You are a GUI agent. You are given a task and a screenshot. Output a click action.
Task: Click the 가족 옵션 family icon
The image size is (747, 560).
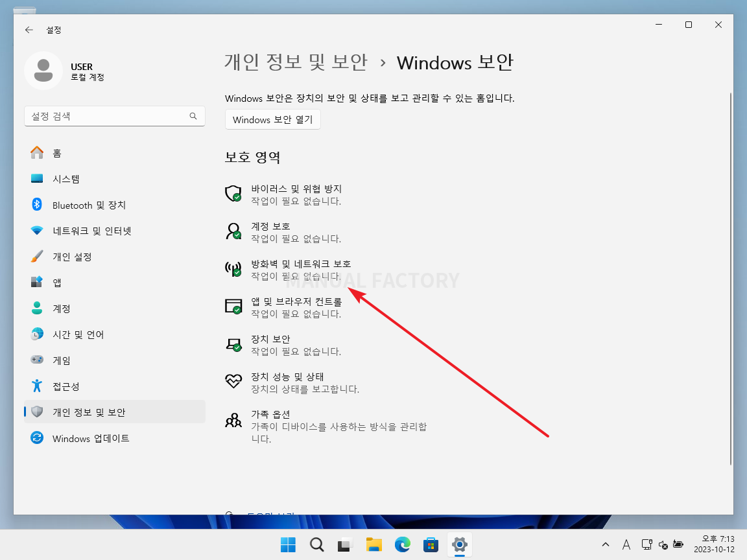pyautogui.click(x=233, y=420)
